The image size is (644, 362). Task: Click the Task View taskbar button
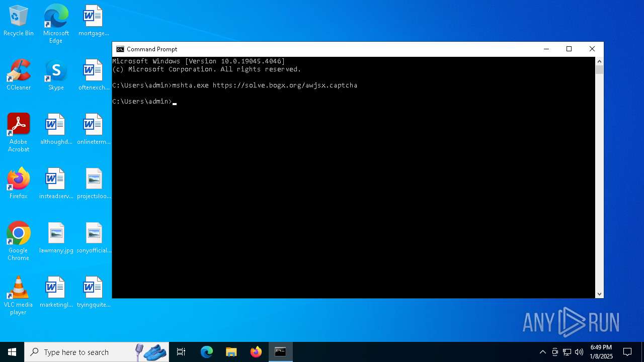click(181, 352)
